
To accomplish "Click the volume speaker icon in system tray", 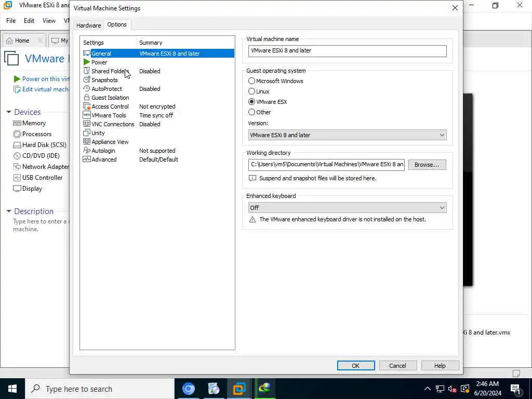I will 452,389.
